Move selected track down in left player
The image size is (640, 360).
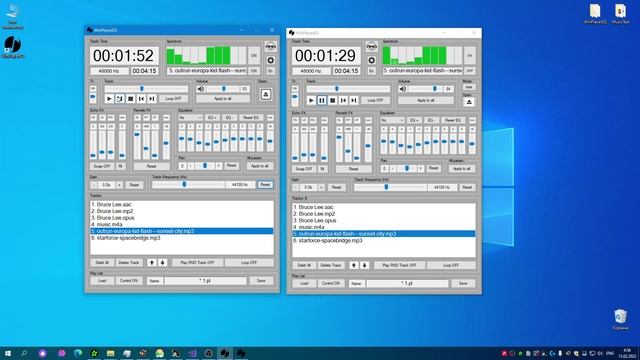(162, 262)
